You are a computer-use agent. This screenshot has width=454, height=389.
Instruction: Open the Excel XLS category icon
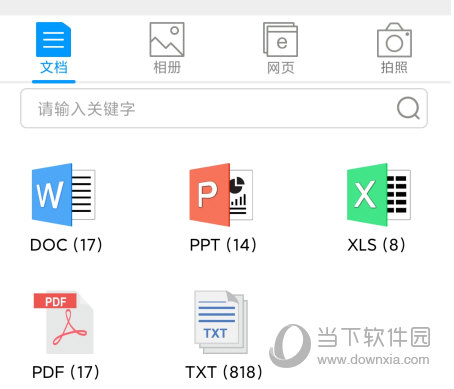(379, 195)
